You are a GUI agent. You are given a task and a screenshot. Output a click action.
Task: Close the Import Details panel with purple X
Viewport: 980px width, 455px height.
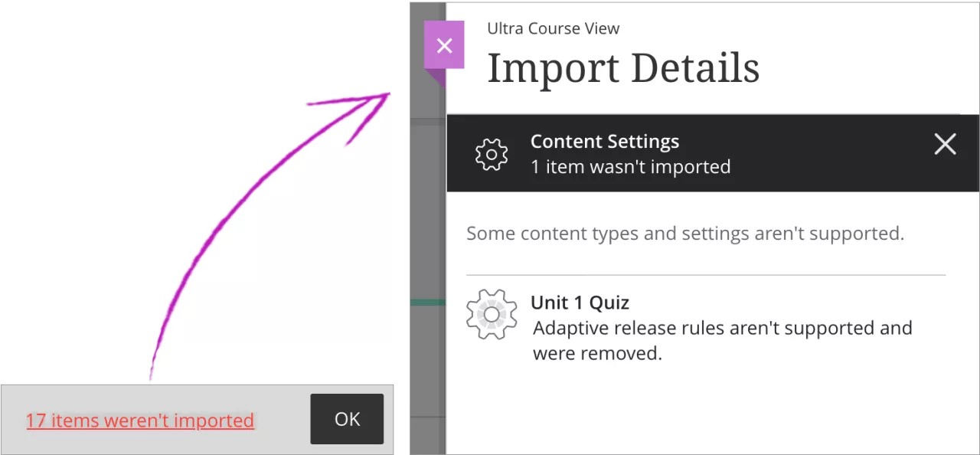(x=444, y=45)
